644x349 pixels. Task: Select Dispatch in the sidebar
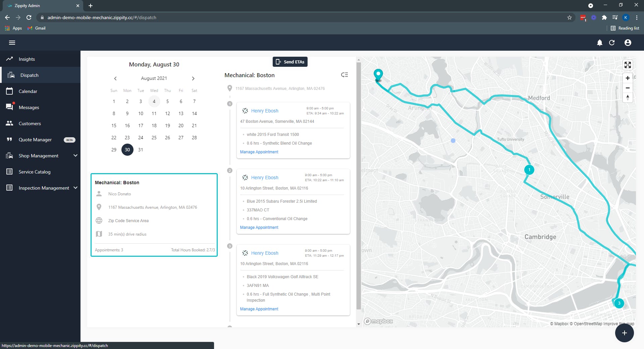pos(40,75)
